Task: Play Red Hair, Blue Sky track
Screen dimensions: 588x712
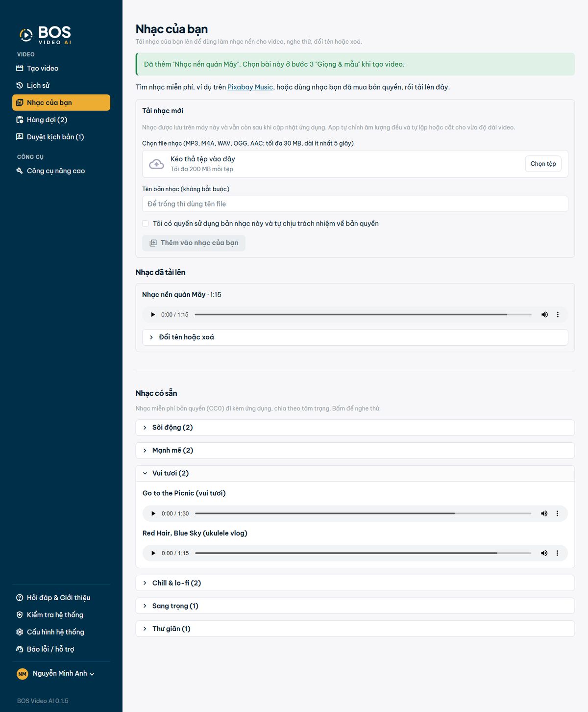Action: point(153,553)
